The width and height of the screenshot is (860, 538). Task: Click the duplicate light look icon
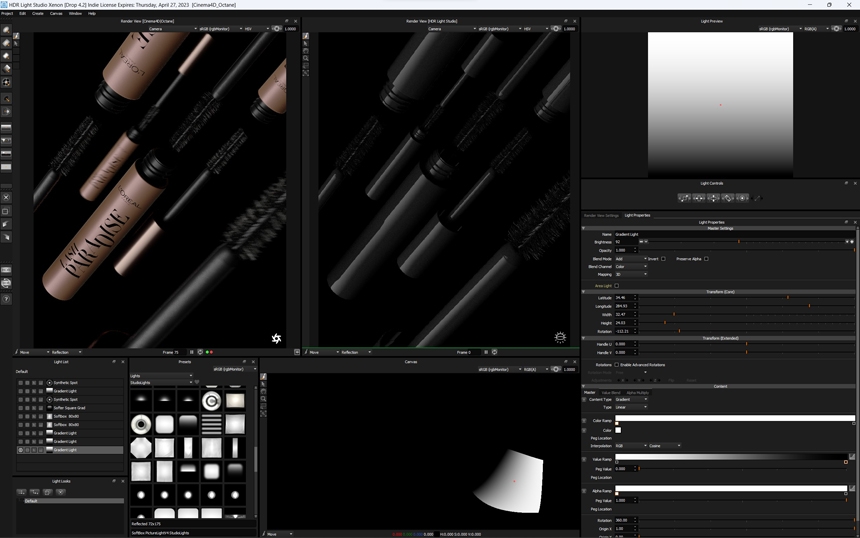48,492
